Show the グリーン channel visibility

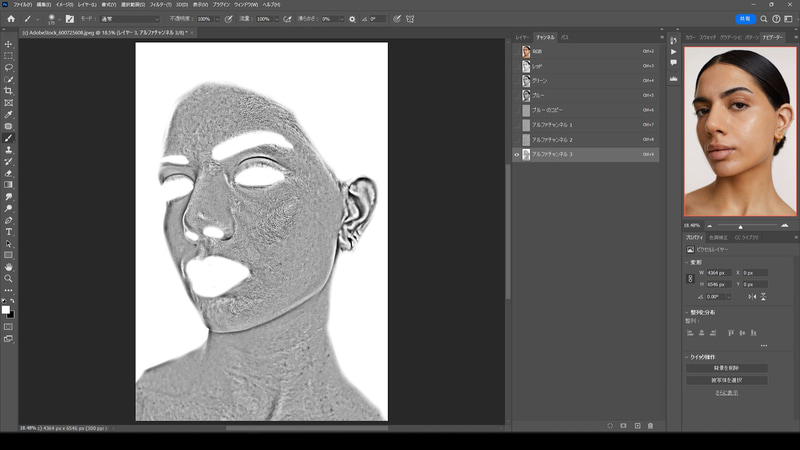click(x=516, y=81)
